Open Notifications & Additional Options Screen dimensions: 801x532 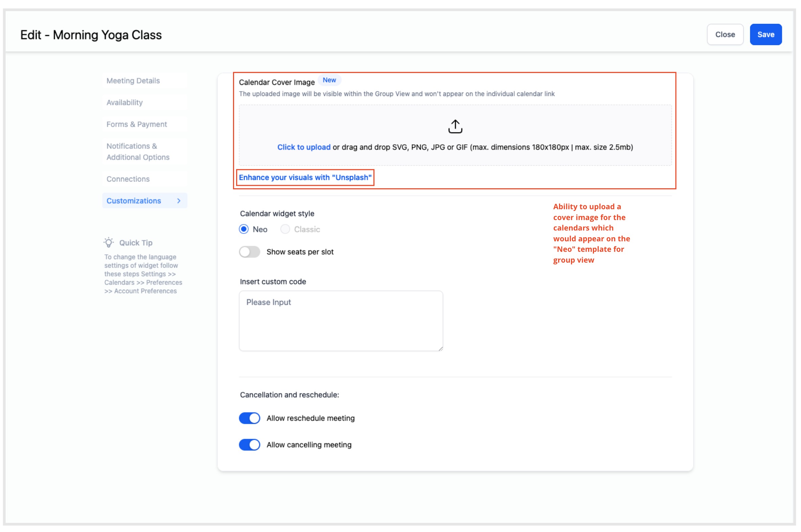click(x=138, y=151)
